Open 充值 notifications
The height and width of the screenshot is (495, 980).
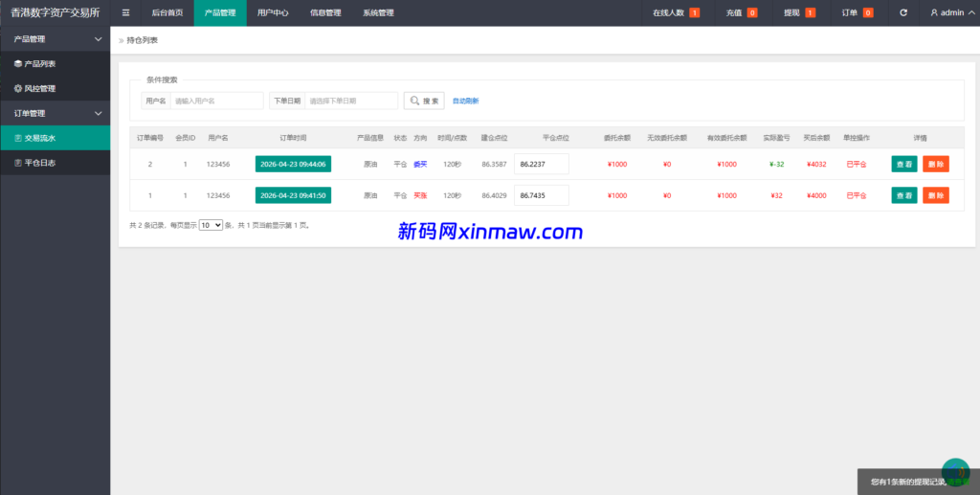coord(742,12)
